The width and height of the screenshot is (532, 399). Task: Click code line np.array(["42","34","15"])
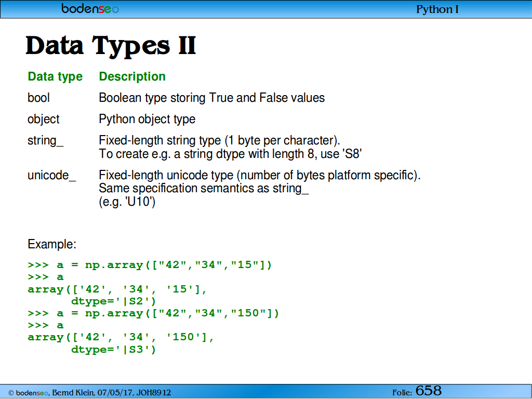pyautogui.click(x=150, y=265)
